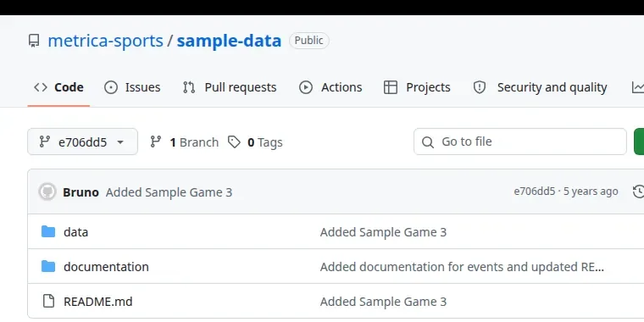Image resolution: width=644 pixels, height=322 pixels.
Task: Click the Insights graph icon
Action: click(x=638, y=87)
